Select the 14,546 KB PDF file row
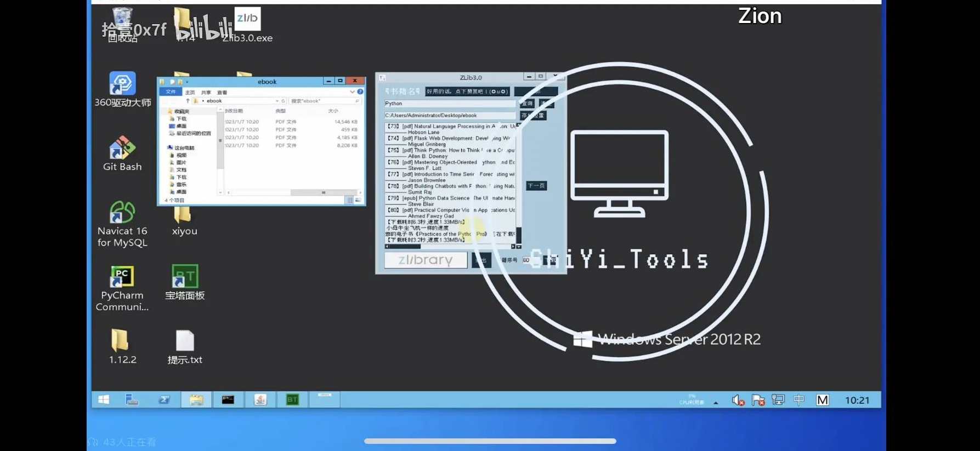Image resolution: width=980 pixels, height=451 pixels. coord(291,122)
